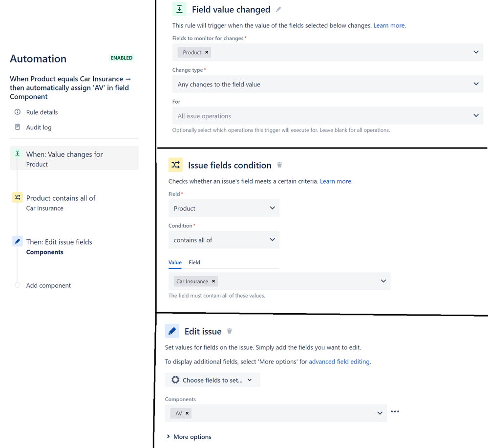488x448 pixels.
Task: Open the Condition dropdown showing contains all of
Action: pyautogui.click(x=224, y=240)
